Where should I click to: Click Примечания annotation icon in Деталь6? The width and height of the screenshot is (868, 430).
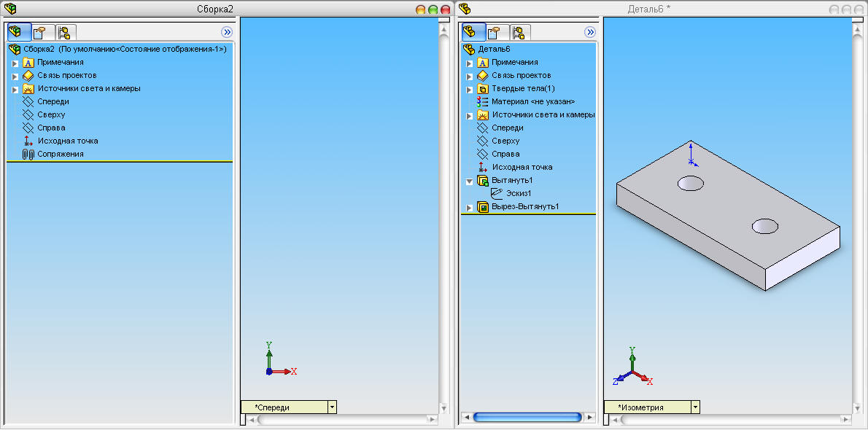(x=483, y=63)
